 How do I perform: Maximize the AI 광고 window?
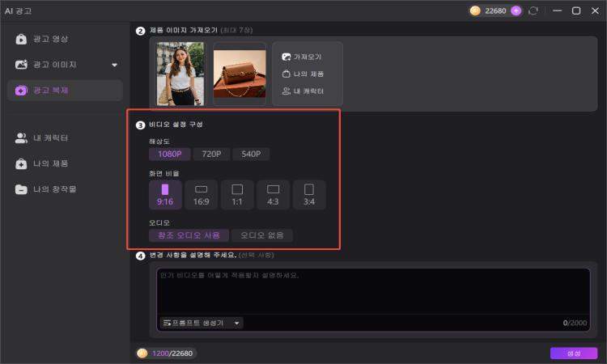coord(576,11)
